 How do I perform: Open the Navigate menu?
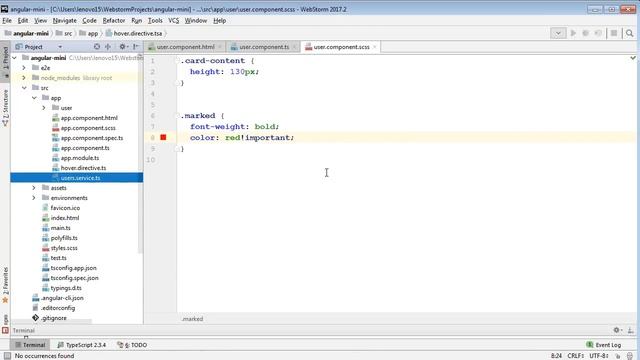(x=64, y=20)
